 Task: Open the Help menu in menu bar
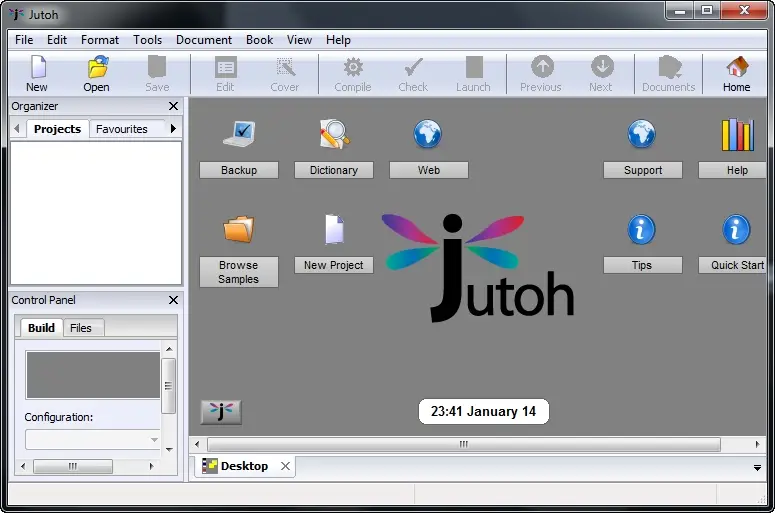[338, 40]
